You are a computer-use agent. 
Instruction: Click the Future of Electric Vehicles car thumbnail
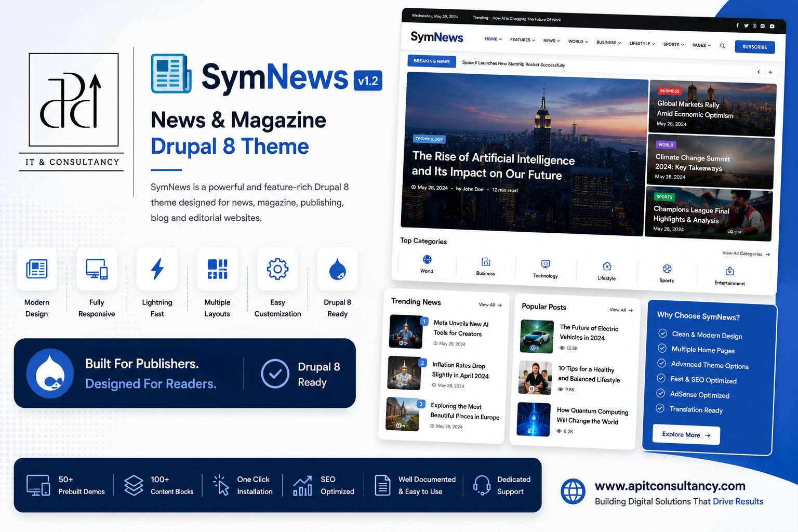tap(537, 337)
